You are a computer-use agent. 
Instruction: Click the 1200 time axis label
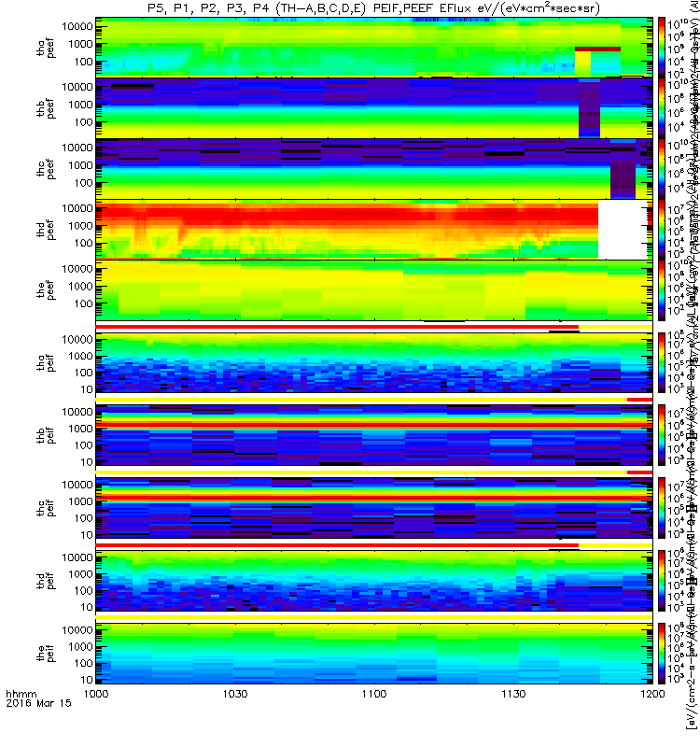(652, 694)
